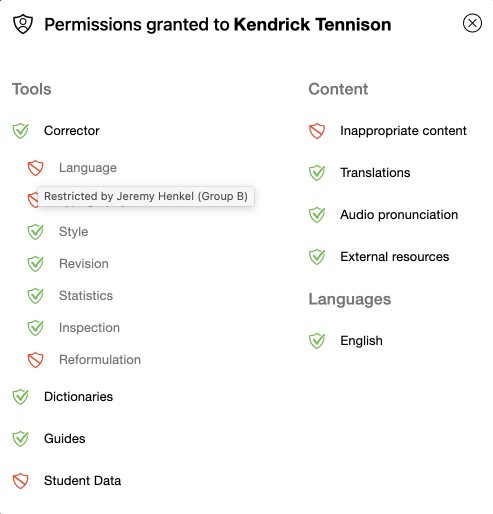Image resolution: width=493 pixels, height=514 pixels.
Task: Click the green shield beside English
Action: click(317, 341)
